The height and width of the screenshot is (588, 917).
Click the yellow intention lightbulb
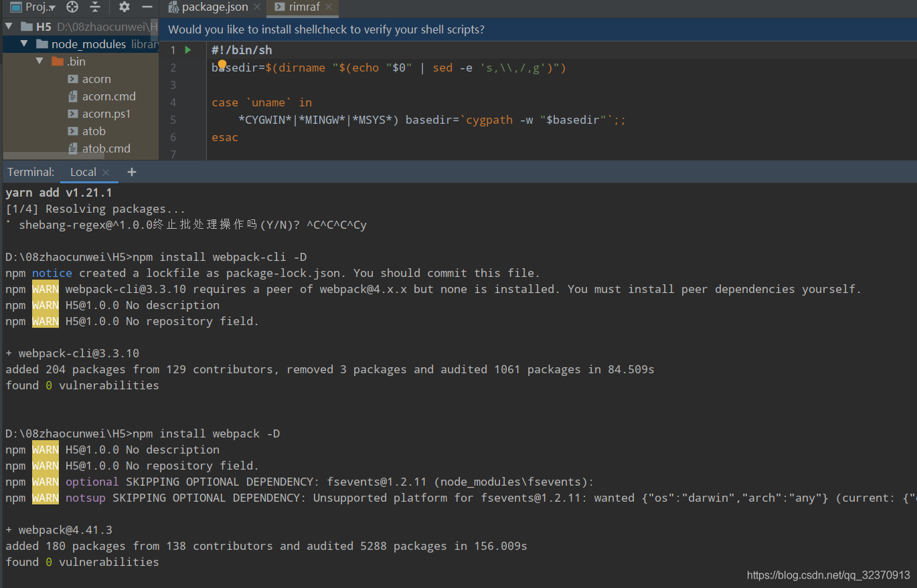pos(222,64)
